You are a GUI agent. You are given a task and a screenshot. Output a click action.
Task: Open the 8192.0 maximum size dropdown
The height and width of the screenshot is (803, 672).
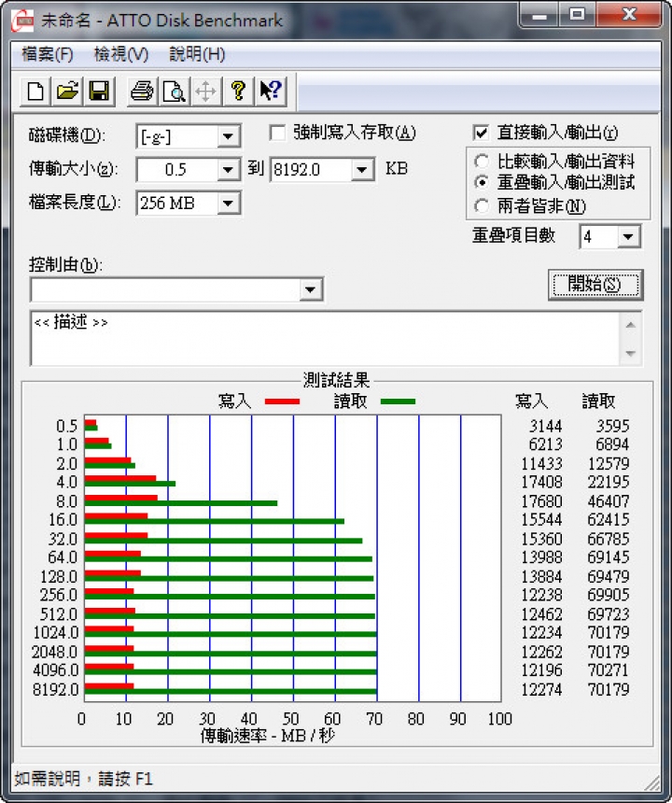(362, 170)
